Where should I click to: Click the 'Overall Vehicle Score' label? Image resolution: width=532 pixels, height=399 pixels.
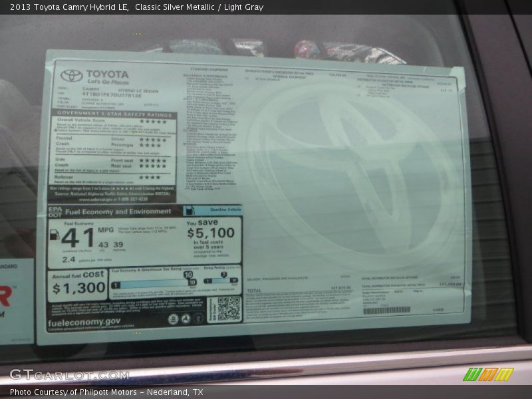81,120
